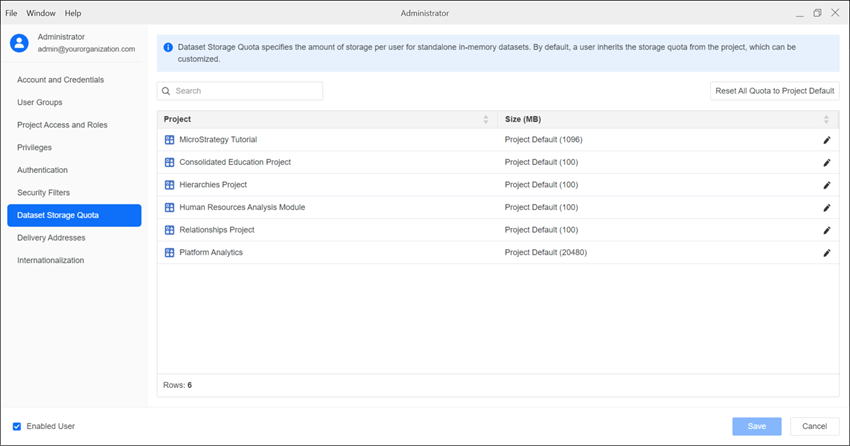Viewport: 850px width, 446px height.
Task: Edit Hierarchies Project quota pencil icon
Action: pos(827,185)
